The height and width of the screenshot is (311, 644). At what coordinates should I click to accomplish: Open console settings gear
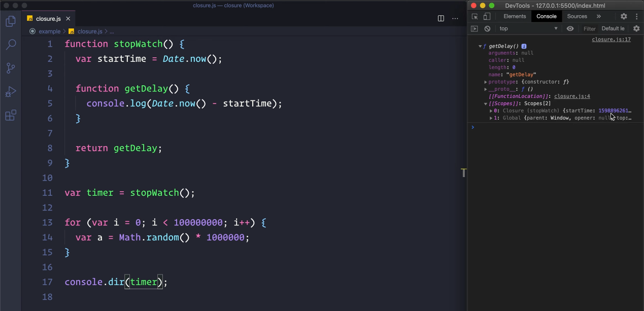coord(636,28)
